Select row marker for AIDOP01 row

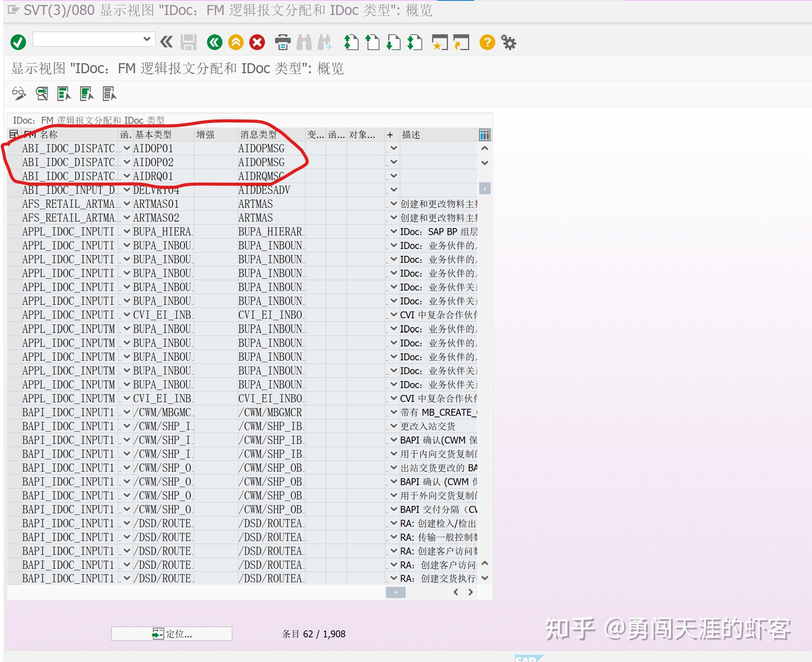[15, 148]
